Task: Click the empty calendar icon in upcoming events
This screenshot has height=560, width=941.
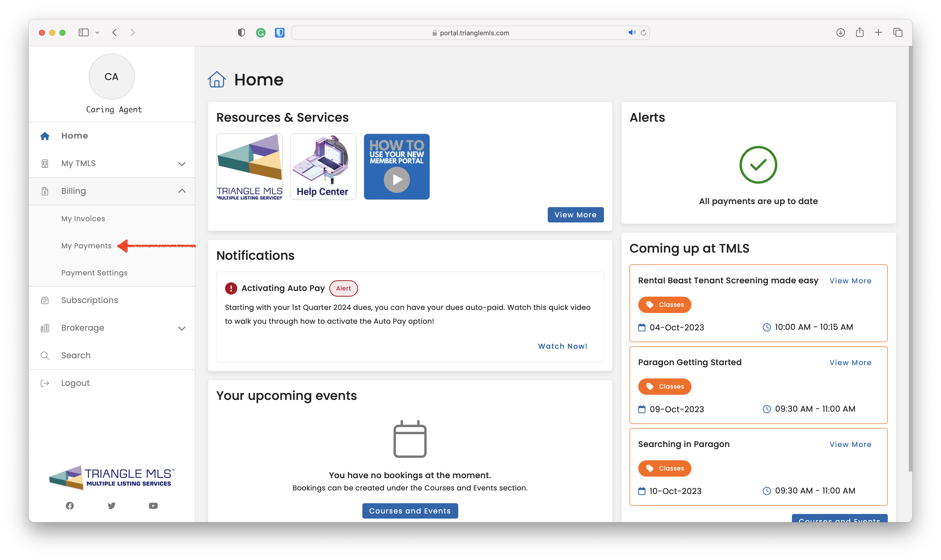Action: 410,439
